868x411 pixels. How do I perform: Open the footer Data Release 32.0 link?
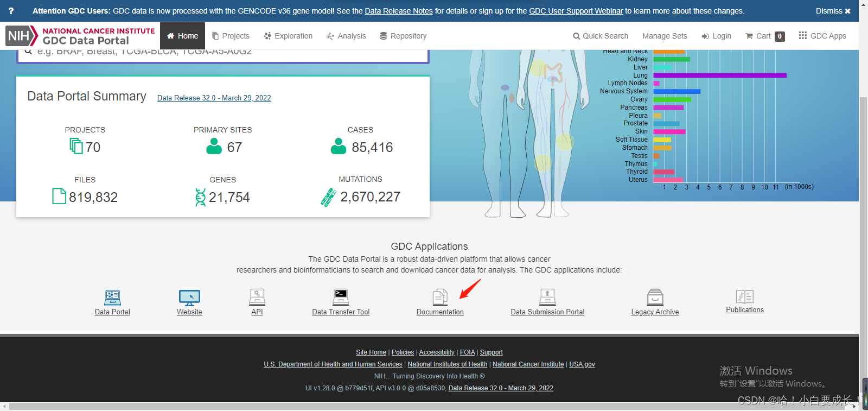[x=501, y=388]
